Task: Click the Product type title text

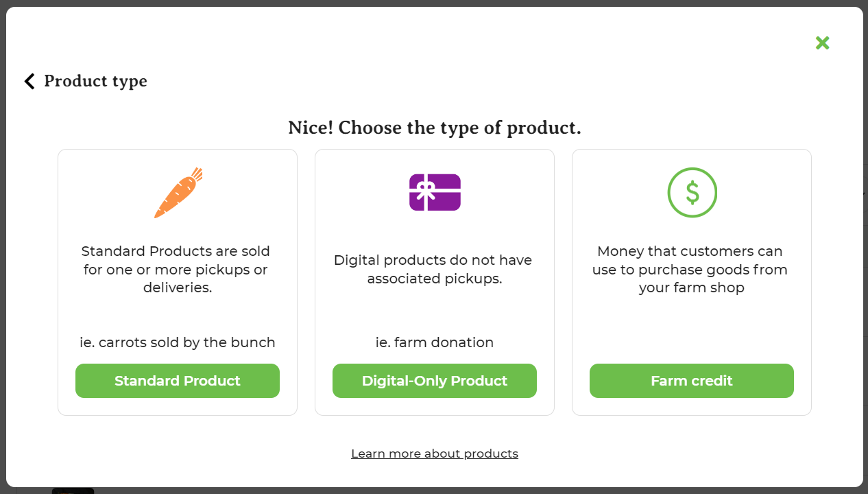Action: click(x=95, y=81)
